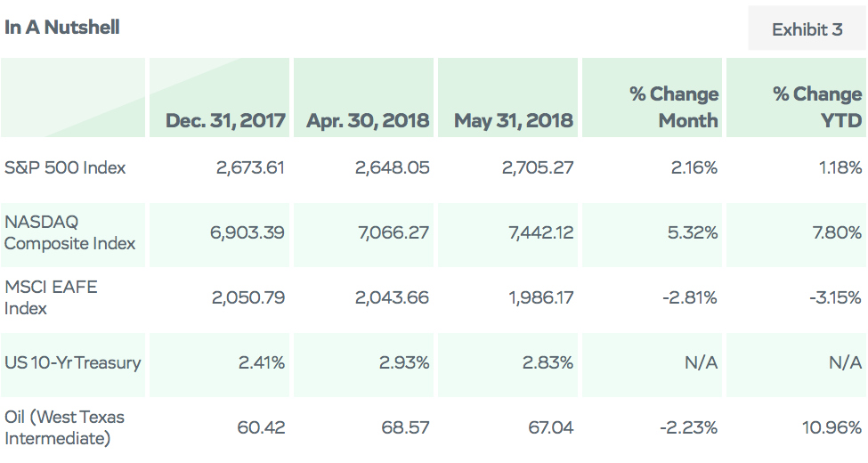The image size is (868, 463).
Task: Click the MSCI EAFE YTD change -3.15%
Action: (835, 297)
